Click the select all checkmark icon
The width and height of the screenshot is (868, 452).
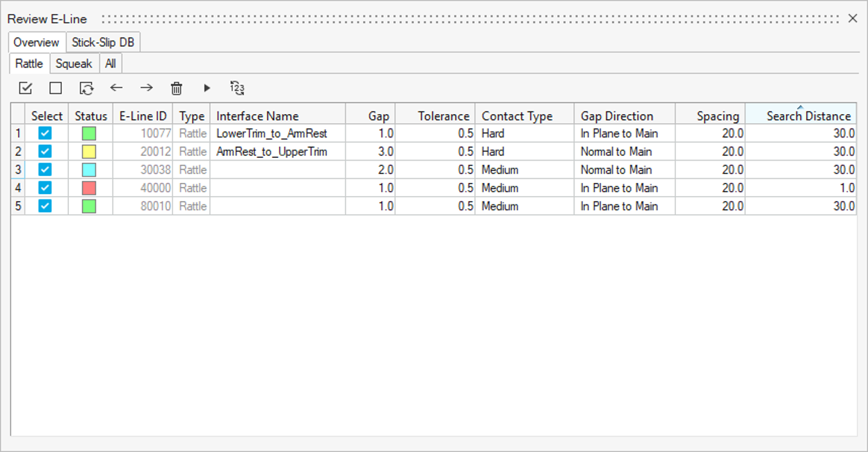[x=26, y=88]
